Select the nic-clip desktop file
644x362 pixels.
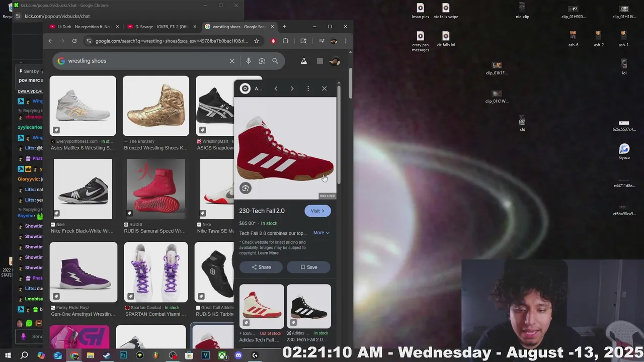click(522, 11)
